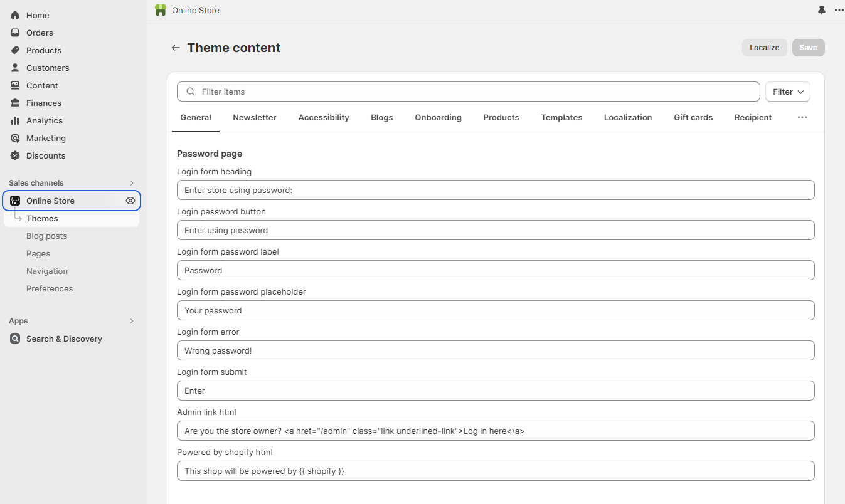This screenshot has width=845, height=504.
Task: Open Analytics via bar chart icon
Action: (x=15, y=120)
